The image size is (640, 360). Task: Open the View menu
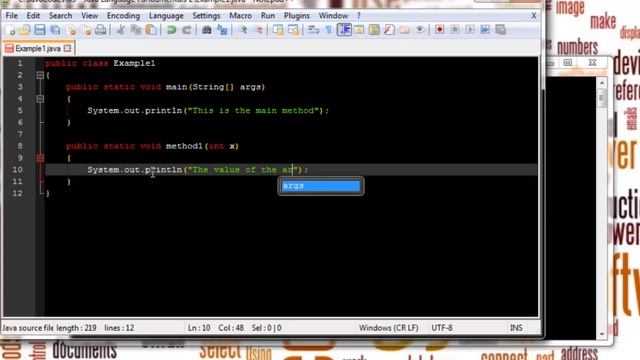click(89, 16)
